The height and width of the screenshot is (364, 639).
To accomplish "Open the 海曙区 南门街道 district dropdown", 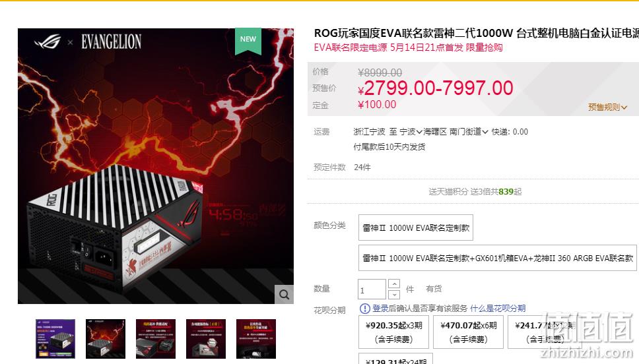I will pos(455,131).
